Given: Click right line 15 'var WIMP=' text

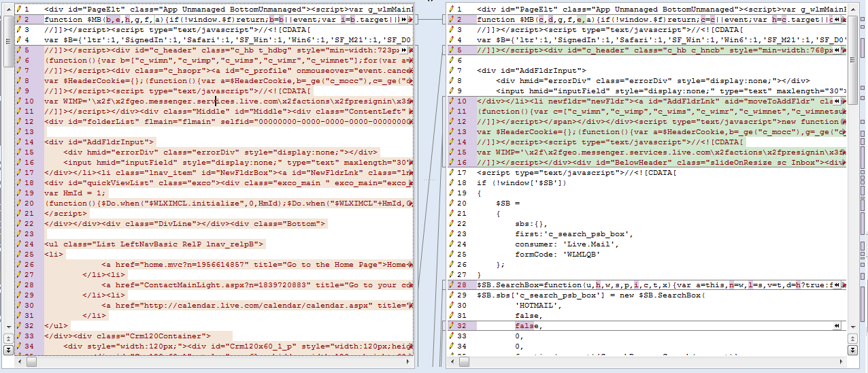Looking at the screenshot, I should click(661, 152).
